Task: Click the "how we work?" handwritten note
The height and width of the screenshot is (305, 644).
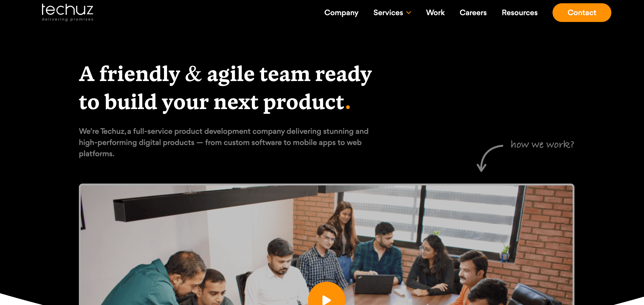Action: (x=542, y=144)
